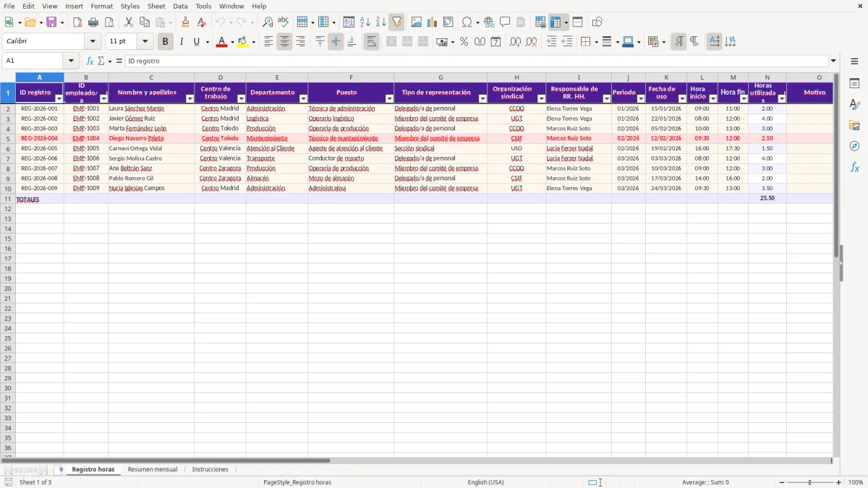The width and height of the screenshot is (868, 488).
Task: Toggle Freeze Rows and Columns
Action: 556,22
